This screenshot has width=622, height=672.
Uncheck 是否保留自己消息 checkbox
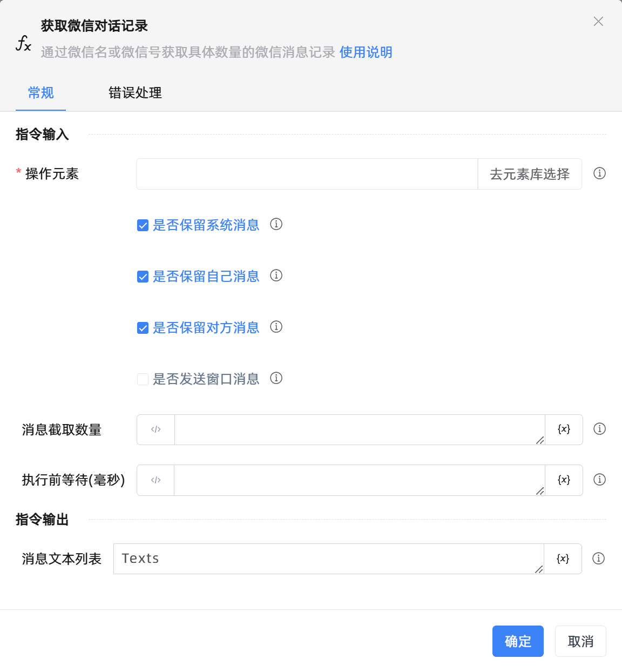[143, 277]
